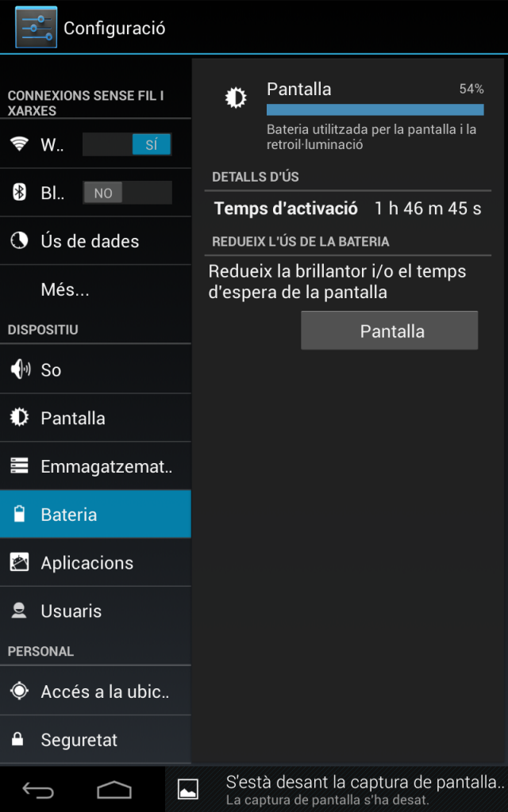Turn on the Bluetooth NO switch
508x812 pixels.
tap(127, 193)
